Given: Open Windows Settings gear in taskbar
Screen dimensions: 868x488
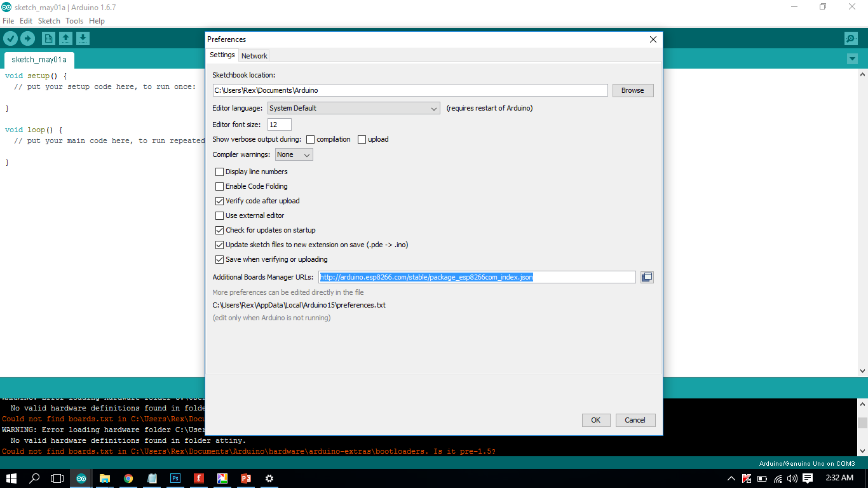Looking at the screenshot, I should pos(269,478).
